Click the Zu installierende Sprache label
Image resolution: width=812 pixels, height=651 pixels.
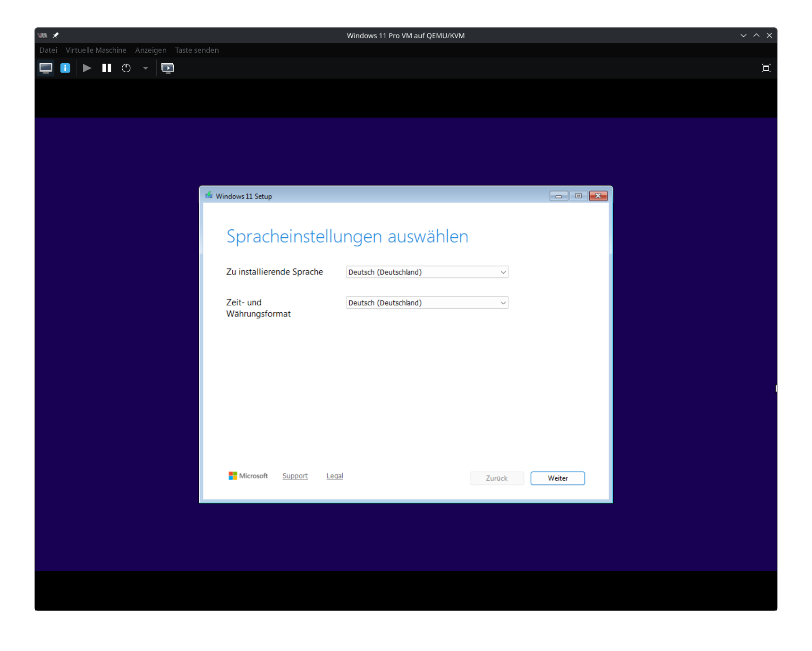coord(275,272)
